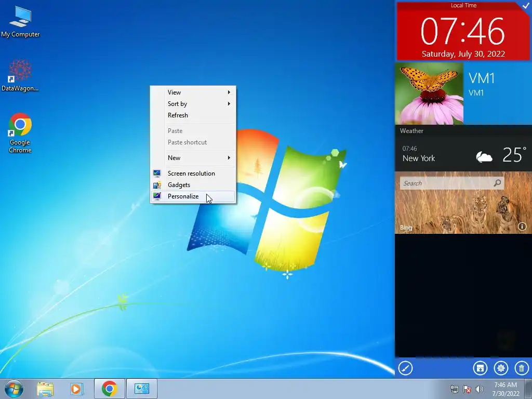Click the greyed Paste entry
This screenshot has width=532, height=399.
click(193, 131)
